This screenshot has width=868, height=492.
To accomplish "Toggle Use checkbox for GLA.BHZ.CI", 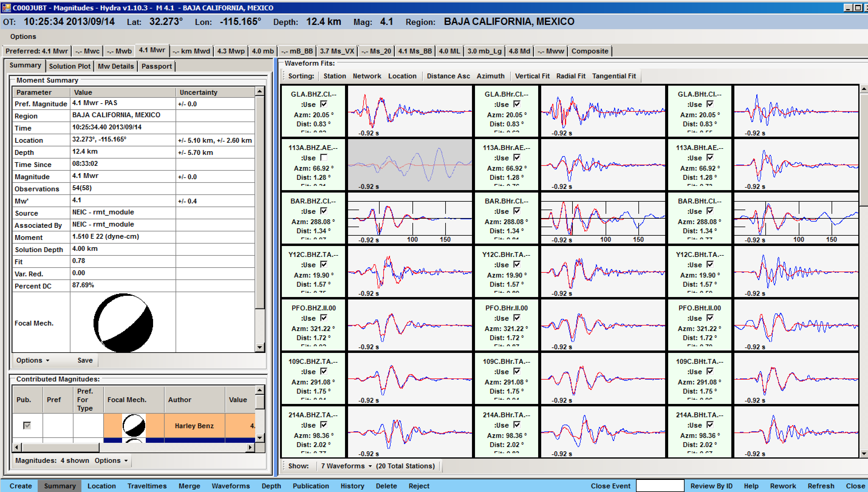I will pos(324,104).
